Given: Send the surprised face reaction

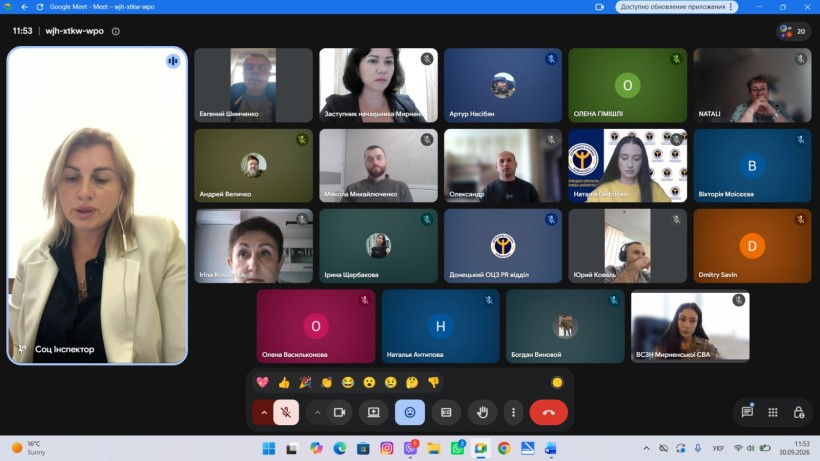Looking at the screenshot, I should click(x=369, y=383).
